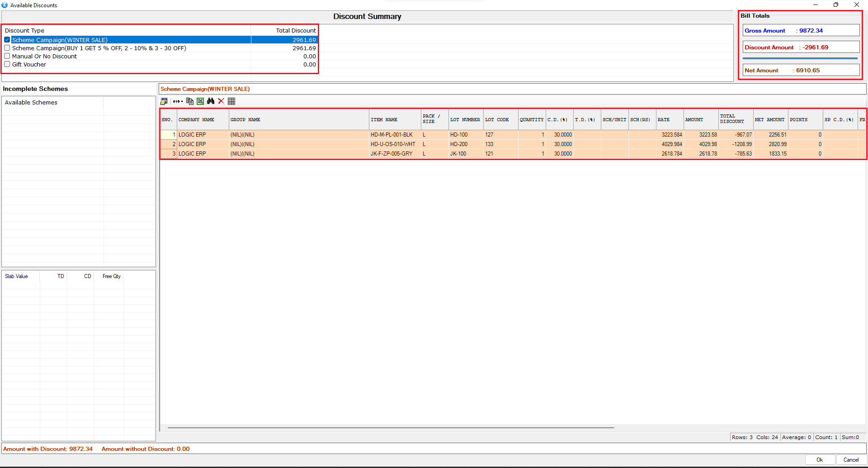Image resolution: width=868 pixels, height=468 pixels.
Task: Uncheck Scheme Campaign(WINTER SALE) checkbox
Action: point(7,40)
